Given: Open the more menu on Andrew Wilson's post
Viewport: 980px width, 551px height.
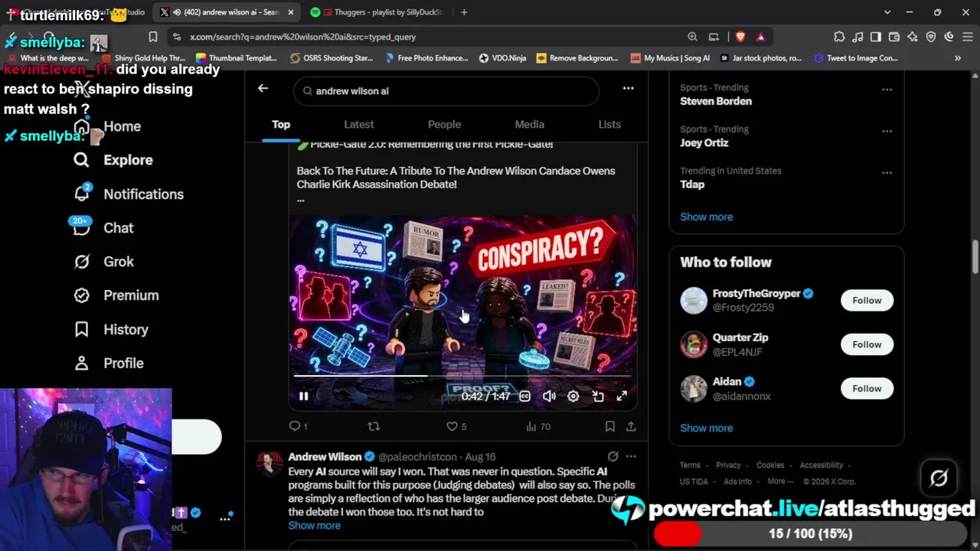Looking at the screenshot, I should [x=631, y=456].
